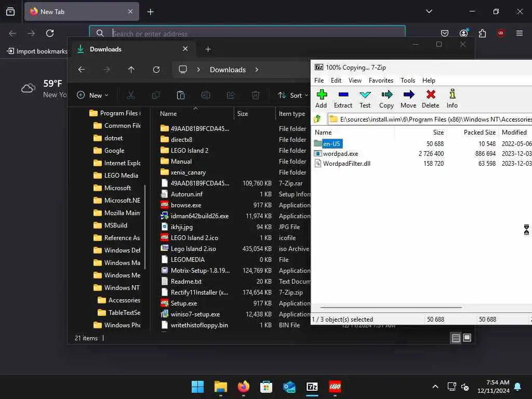The height and width of the screenshot is (399, 532).
Task: Expand chevron before Downloads in breadcrumb
Action: (x=198, y=70)
